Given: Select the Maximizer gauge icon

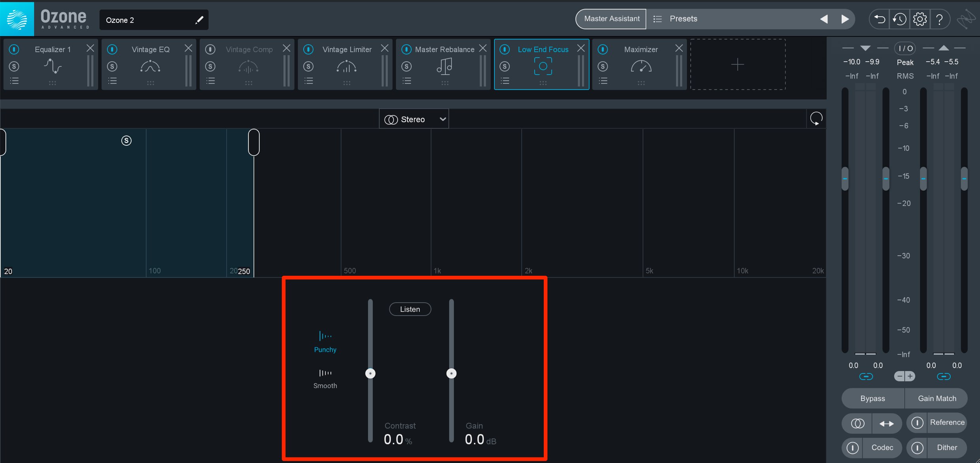Looking at the screenshot, I should coord(641,66).
